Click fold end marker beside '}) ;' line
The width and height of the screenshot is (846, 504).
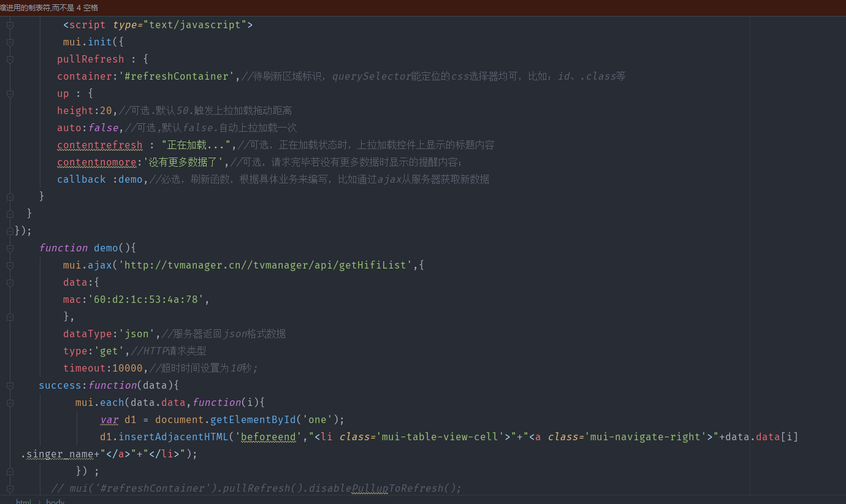point(10,472)
